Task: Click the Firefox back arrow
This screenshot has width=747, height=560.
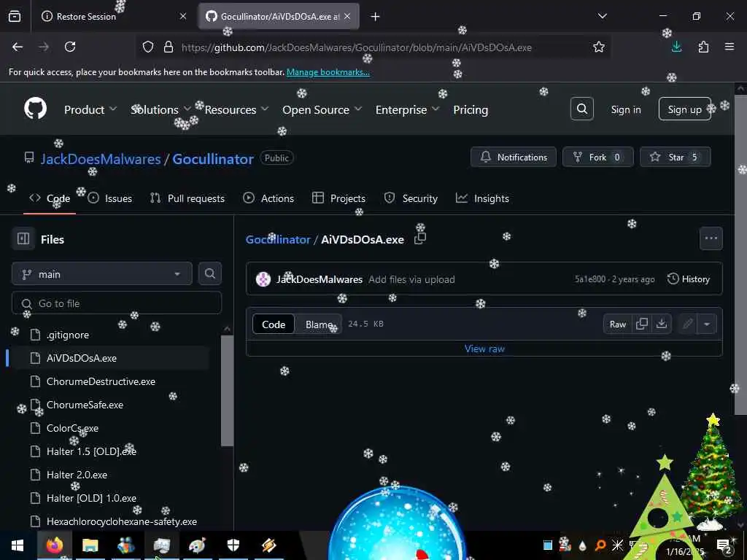Action: coord(18,47)
